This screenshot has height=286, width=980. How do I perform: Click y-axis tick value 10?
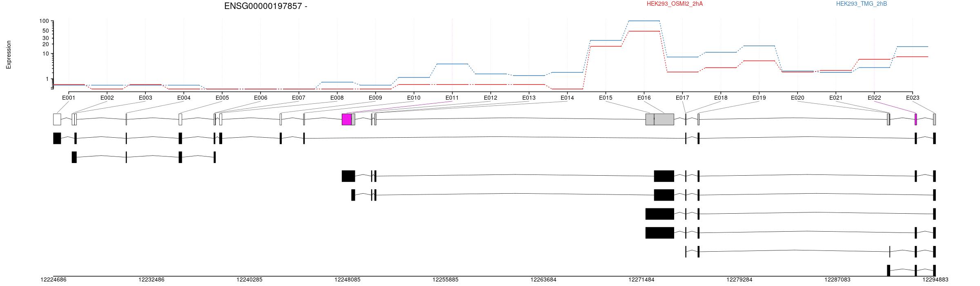(x=46, y=54)
